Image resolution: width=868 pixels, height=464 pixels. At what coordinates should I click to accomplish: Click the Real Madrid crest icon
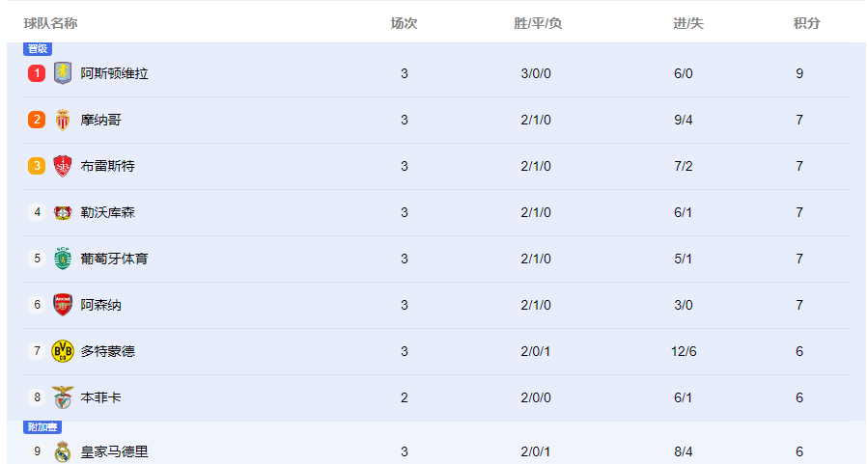(63, 451)
